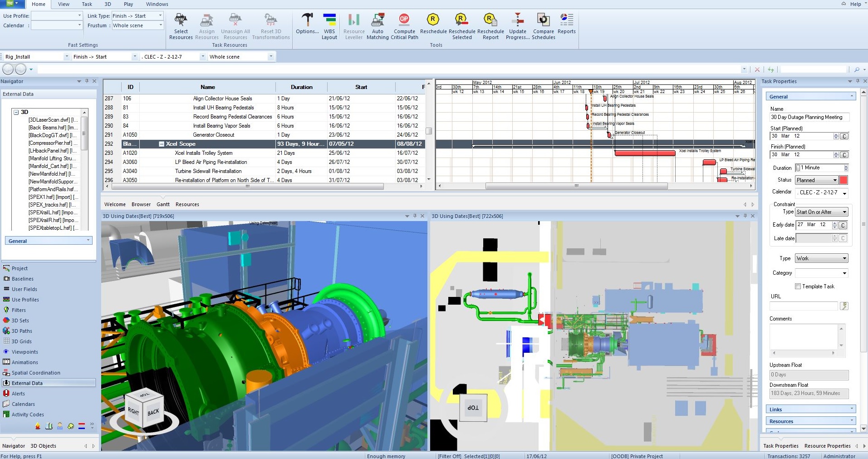
Task: Open Viewpoints in the Navigator
Action: click(x=25, y=352)
